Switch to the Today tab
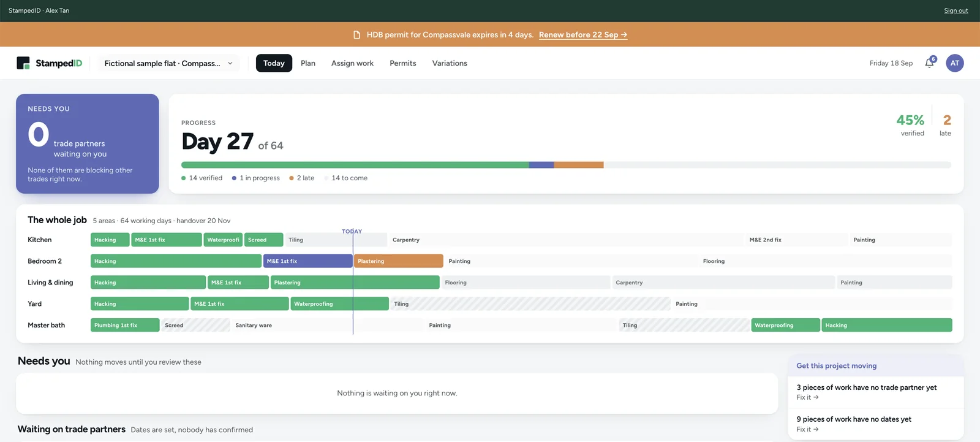The image size is (980, 442). (274, 63)
